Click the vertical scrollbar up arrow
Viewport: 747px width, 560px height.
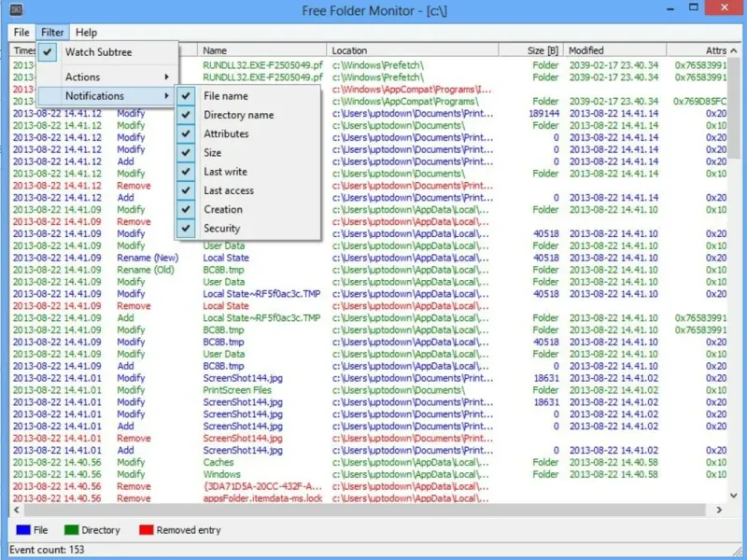(734, 50)
